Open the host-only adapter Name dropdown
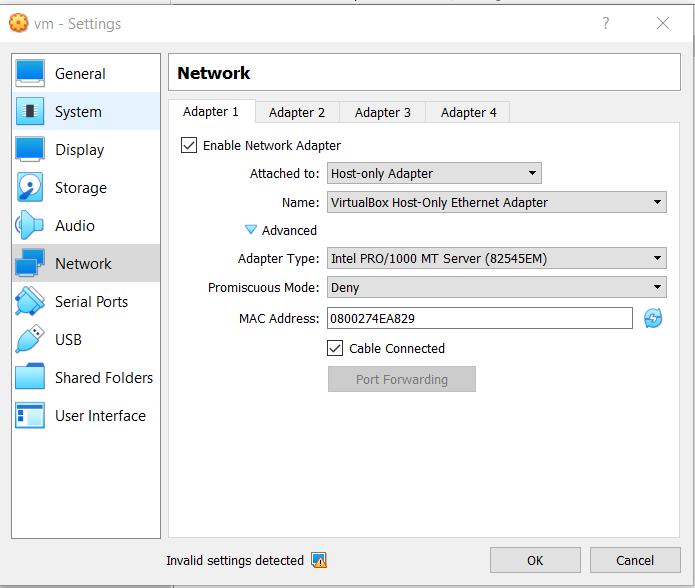 click(496, 202)
